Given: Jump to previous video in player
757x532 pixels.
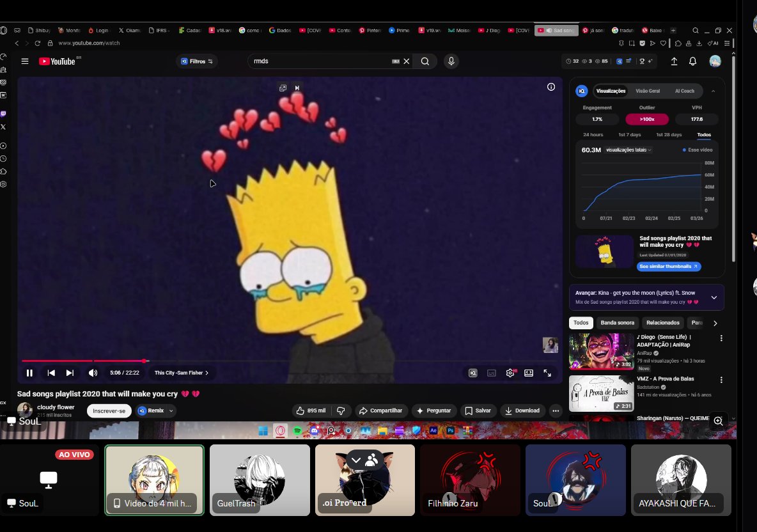Looking at the screenshot, I should pos(51,373).
